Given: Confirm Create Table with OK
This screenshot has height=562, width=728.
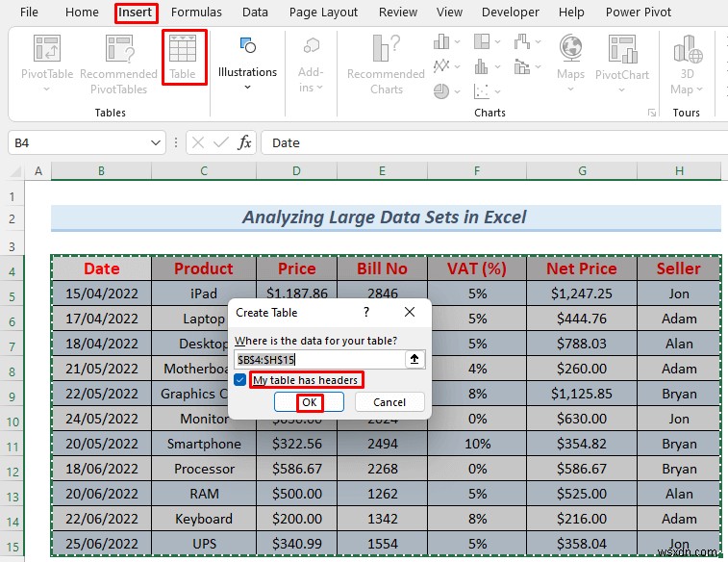Looking at the screenshot, I should 310,402.
